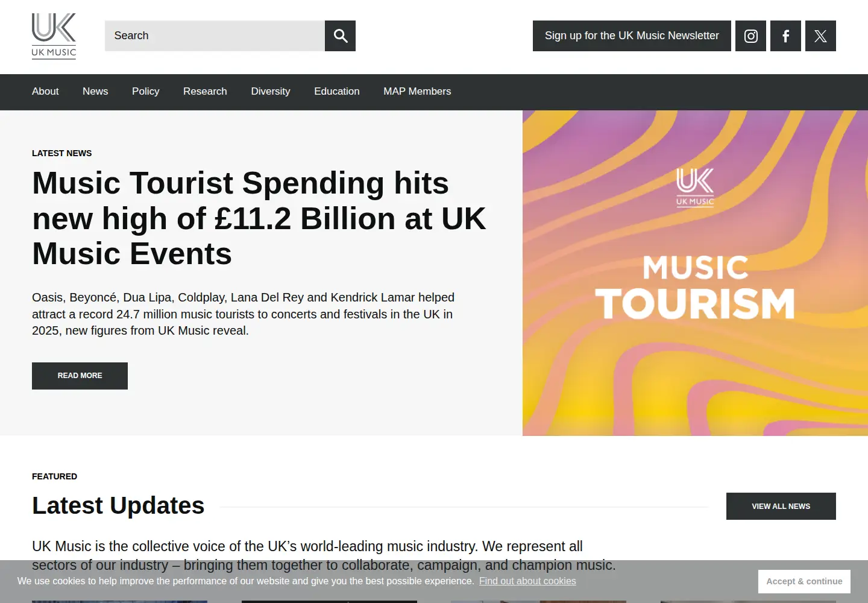Go to the Policy section
Viewport: 868px width, 603px height.
(x=146, y=92)
